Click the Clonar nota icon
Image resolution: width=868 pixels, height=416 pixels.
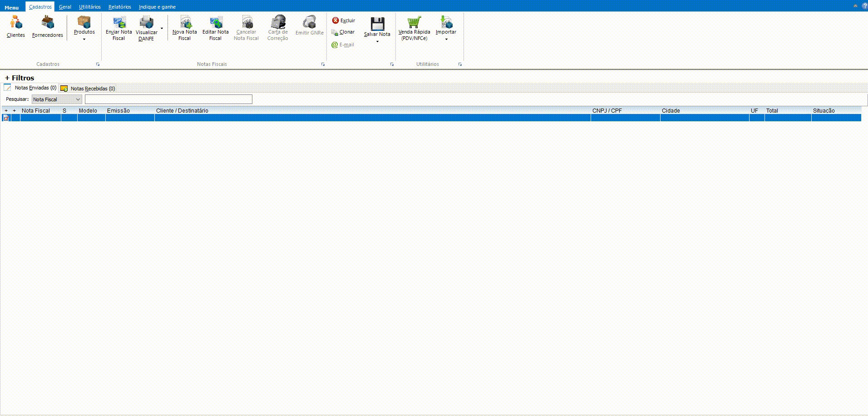(x=335, y=32)
